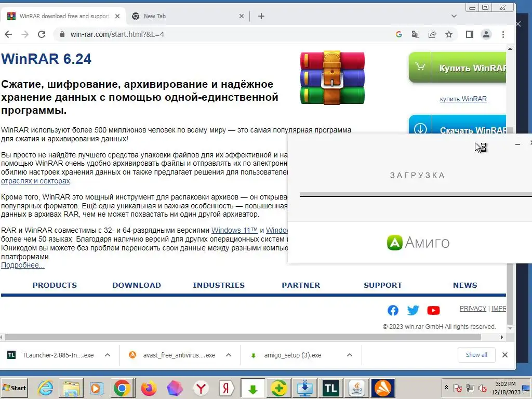Click Amigo installer loading progress bar
Screen dimensions: 532x399
tap(416, 194)
